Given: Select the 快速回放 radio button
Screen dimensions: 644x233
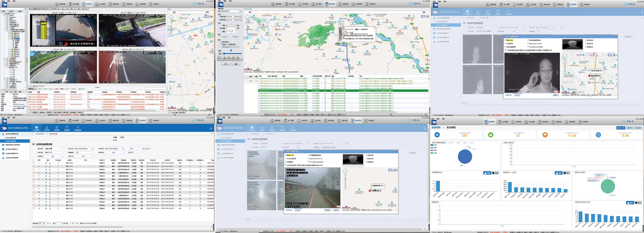Looking at the screenshot, I should tap(232, 37).
